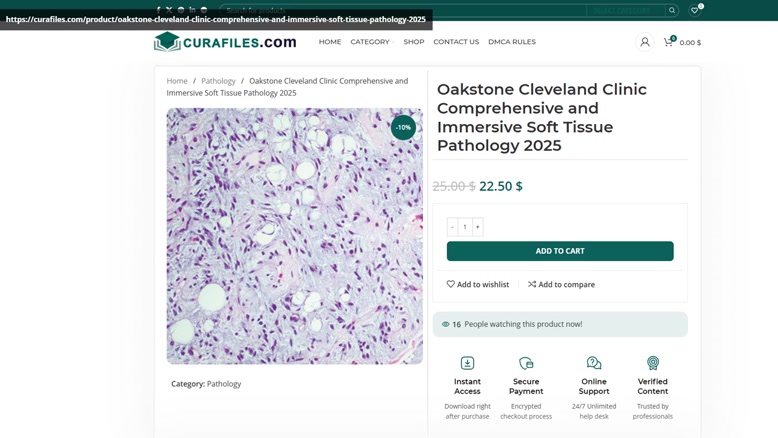Screen dimensions: 778x438
Task: Click the Home breadcrumb link
Action: [177, 81]
